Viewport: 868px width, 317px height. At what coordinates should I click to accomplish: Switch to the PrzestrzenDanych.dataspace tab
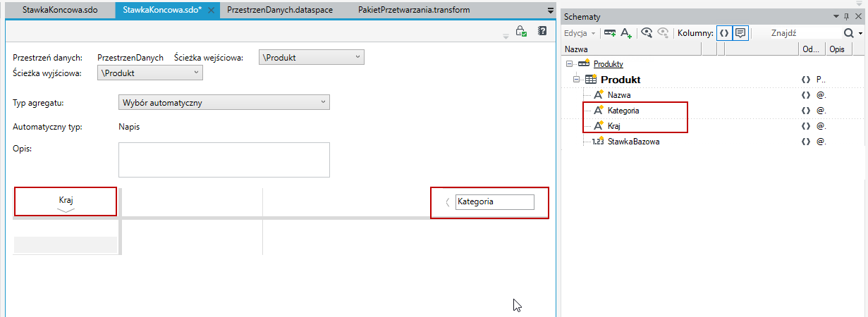click(280, 11)
